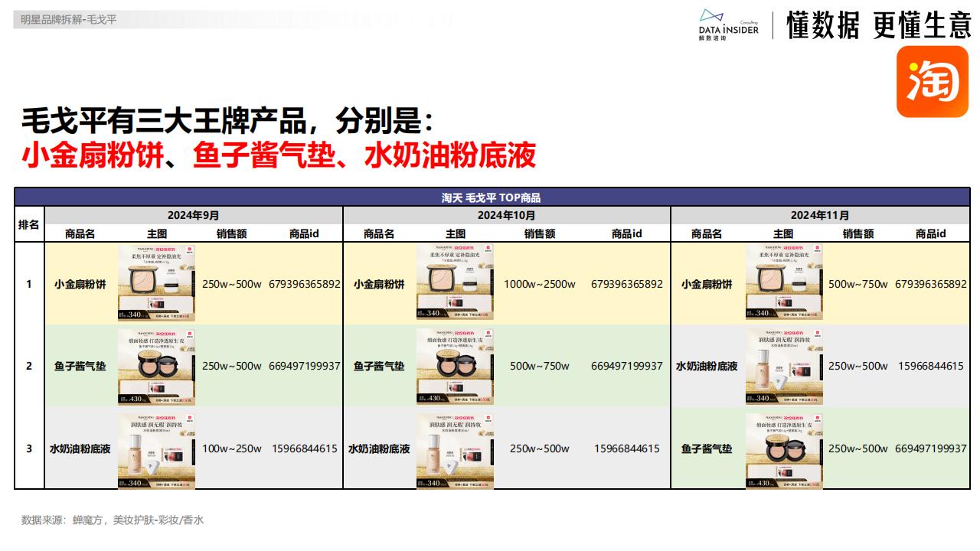Image resolution: width=980 pixels, height=551 pixels.
Task: Select November 小金扇粉饼 sales 500w~750w
Action: [858, 284]
